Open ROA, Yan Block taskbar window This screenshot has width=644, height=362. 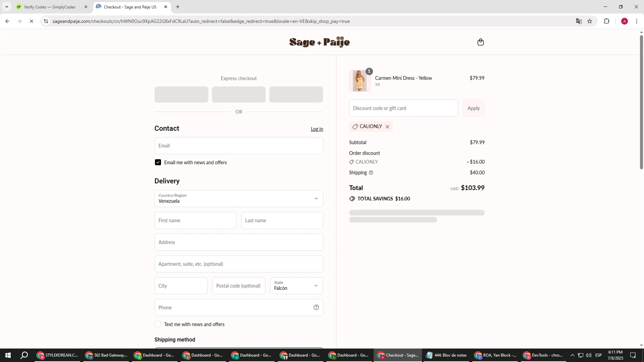(495, 355)
